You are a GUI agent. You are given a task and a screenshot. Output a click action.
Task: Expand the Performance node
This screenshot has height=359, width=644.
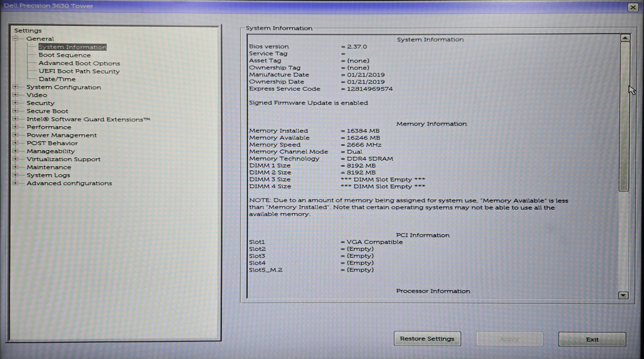point(15,127)
